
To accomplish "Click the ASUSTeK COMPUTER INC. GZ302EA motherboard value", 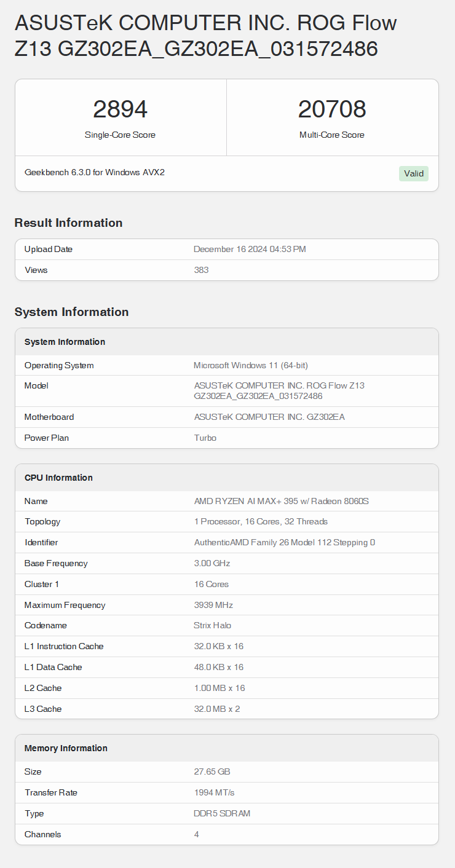I will 269,417.
